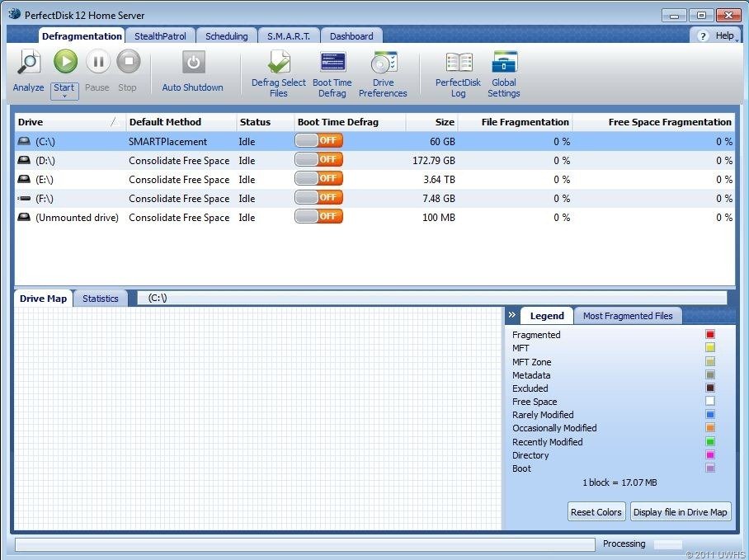Open the Dashboard tab
The width and height of the screenshot is (749, 560).
(x=351, y=36)
